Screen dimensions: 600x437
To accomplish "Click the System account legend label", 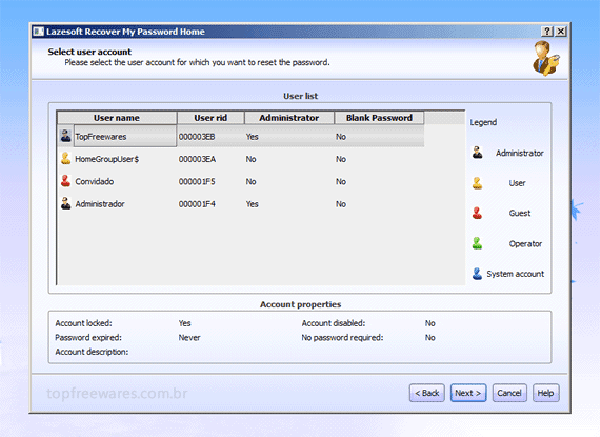I will pyautogui.click(x=515, y=274).
